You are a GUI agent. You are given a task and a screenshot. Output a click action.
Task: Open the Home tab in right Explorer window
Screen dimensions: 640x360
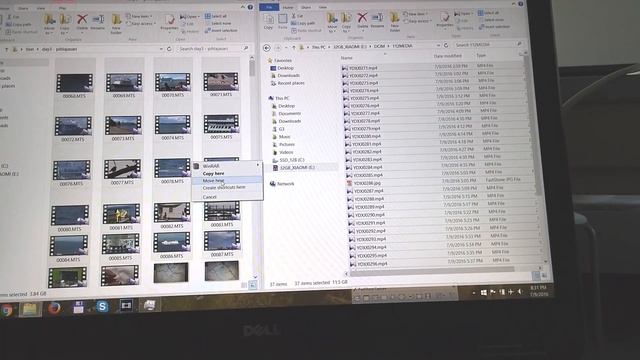[x=288, y=7]
